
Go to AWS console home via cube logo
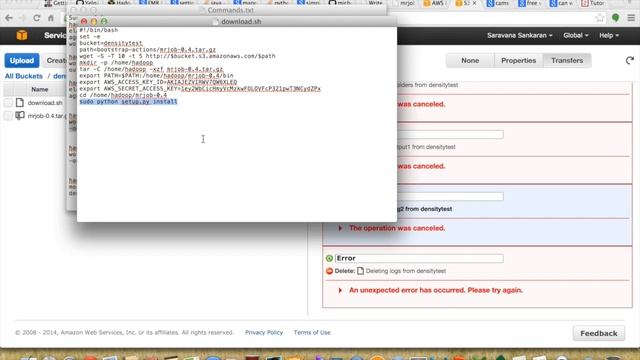(x=22, y=36)
